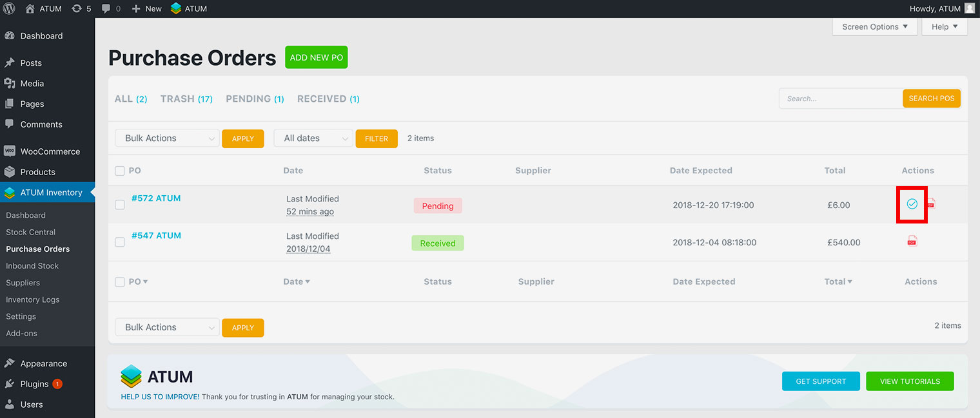Select the checkbox for PO #547

[x=120, y=242]
